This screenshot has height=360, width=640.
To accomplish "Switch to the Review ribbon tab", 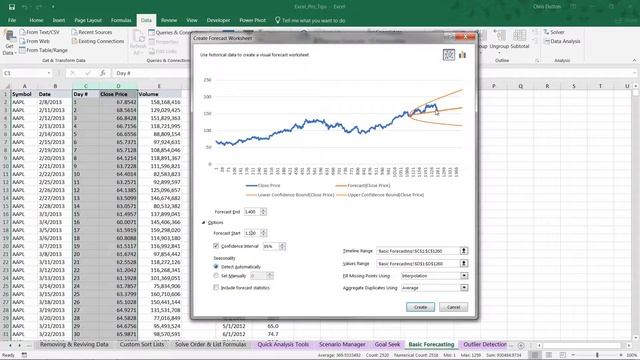I will click(x=169, y=20).
